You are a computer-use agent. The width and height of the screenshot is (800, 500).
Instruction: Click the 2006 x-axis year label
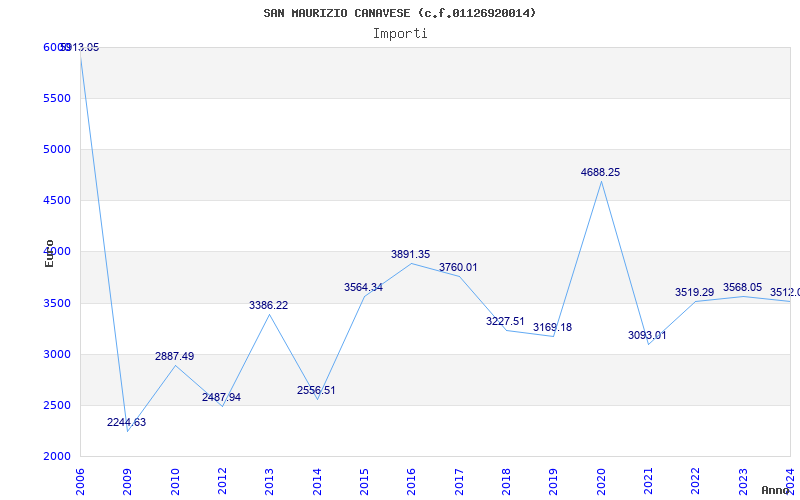coord(80,482)
